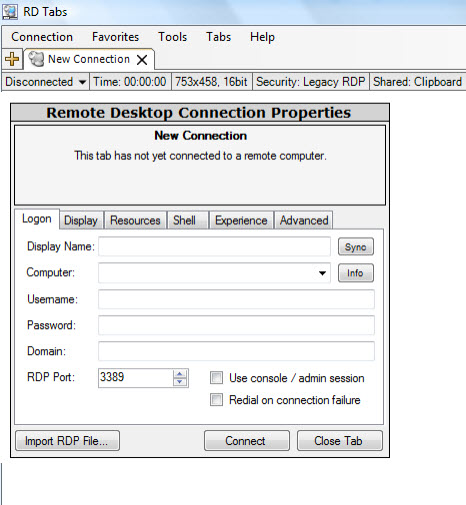
Task: Click the Shared: Clipboard status entry
Action: (417, 82)
